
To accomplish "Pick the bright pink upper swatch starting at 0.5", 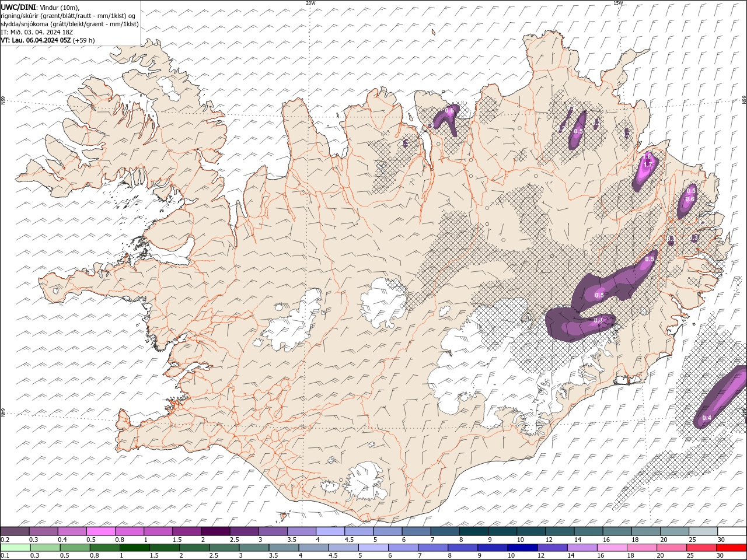I will pyautogui.click(x=100, y=531).
